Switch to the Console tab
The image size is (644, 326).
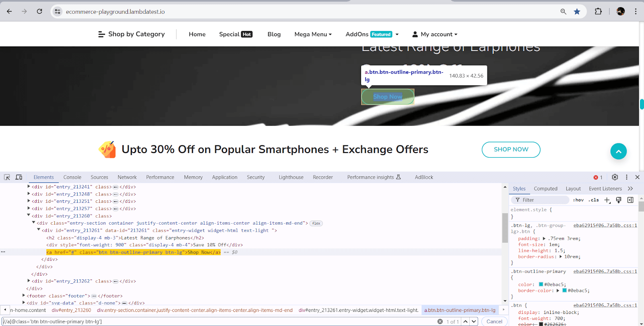click(x=72, y=177)
